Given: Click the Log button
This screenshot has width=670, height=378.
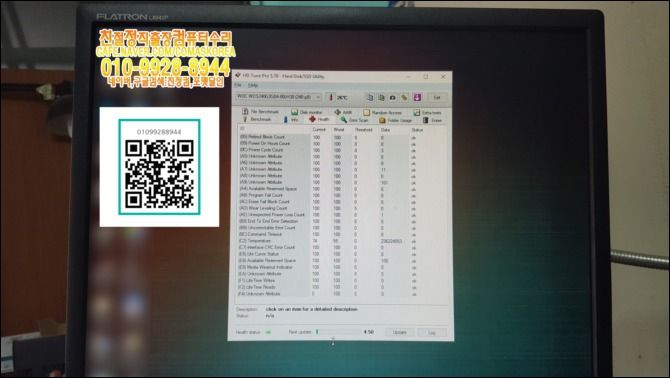Looking at the screenshot, I should [x=432, y=333].
